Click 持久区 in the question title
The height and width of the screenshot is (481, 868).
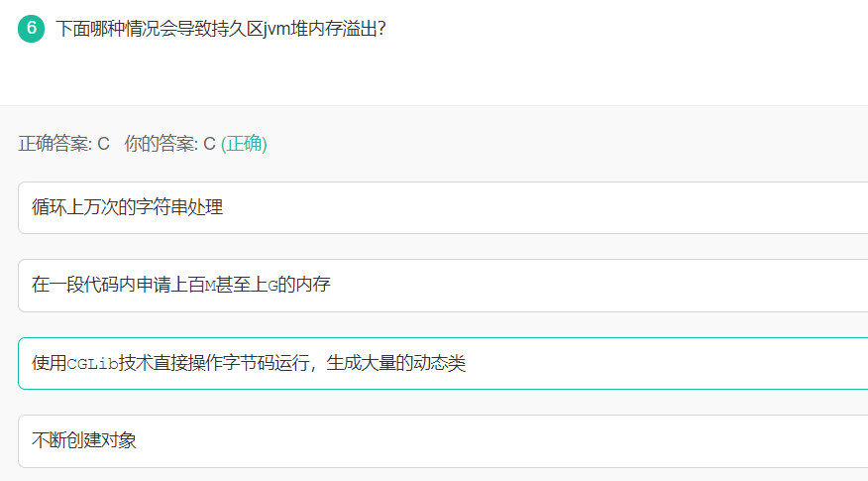[237, 29]
